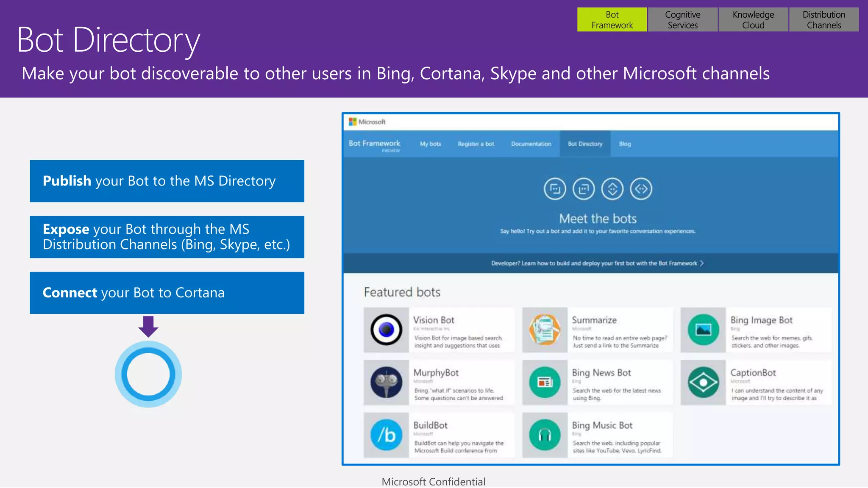Click the MurphyBot robot icon
The height and width of the screenshot is (488, 868).
click(386, 383)
